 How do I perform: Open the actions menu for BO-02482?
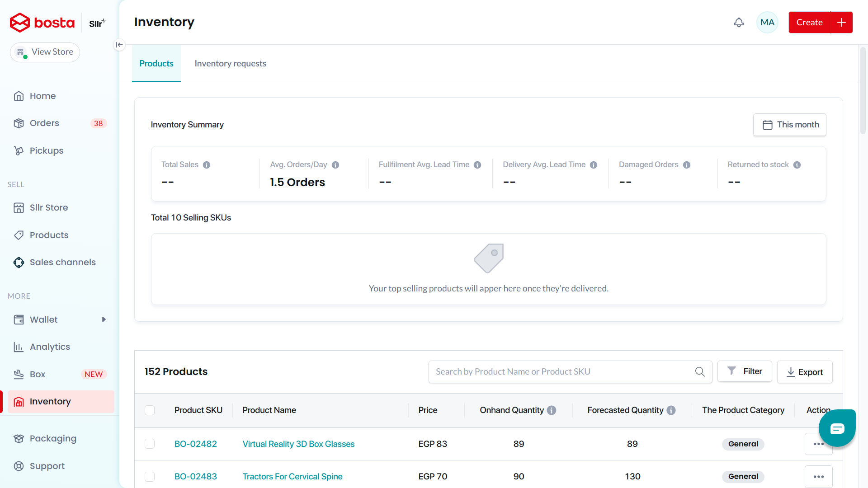click(818, 444)
